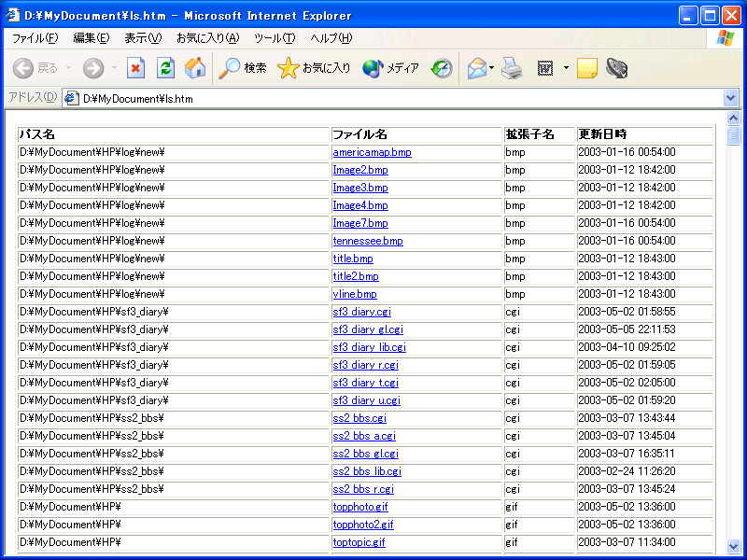Open the Image3.bmp link
Image resolution: width=747 pixels, height=560 pixels.
coord(360,188)
